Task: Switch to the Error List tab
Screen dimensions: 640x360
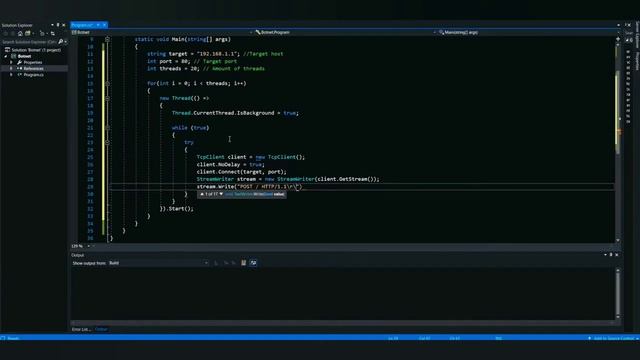Action: tap(81, 329)
